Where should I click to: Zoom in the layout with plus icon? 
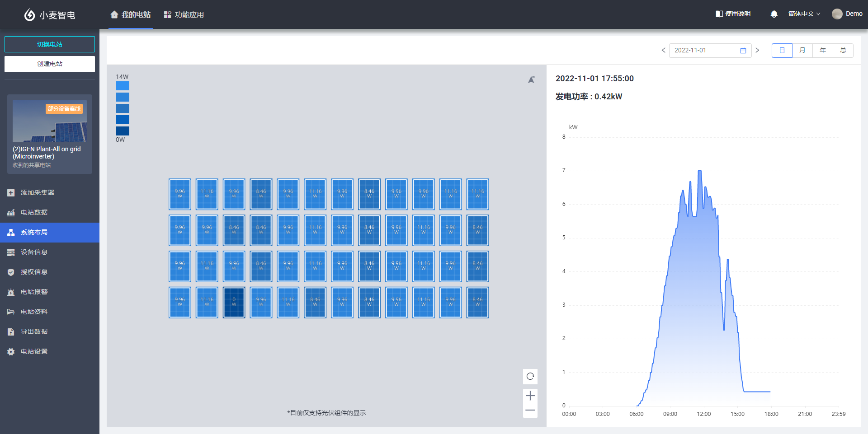530,396
